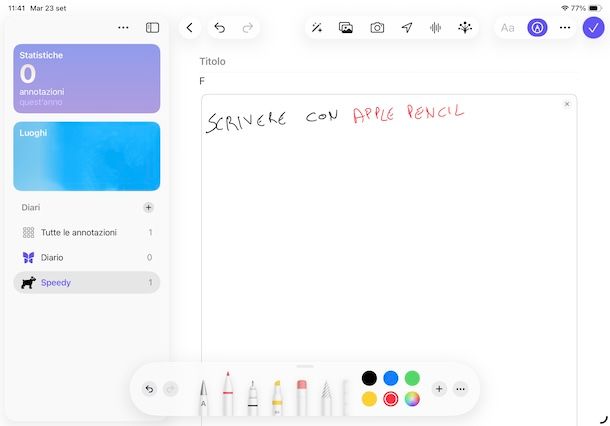Select the fine-tip marker tool
Screen dimensions: 610x426
click(x=252, y=398)
